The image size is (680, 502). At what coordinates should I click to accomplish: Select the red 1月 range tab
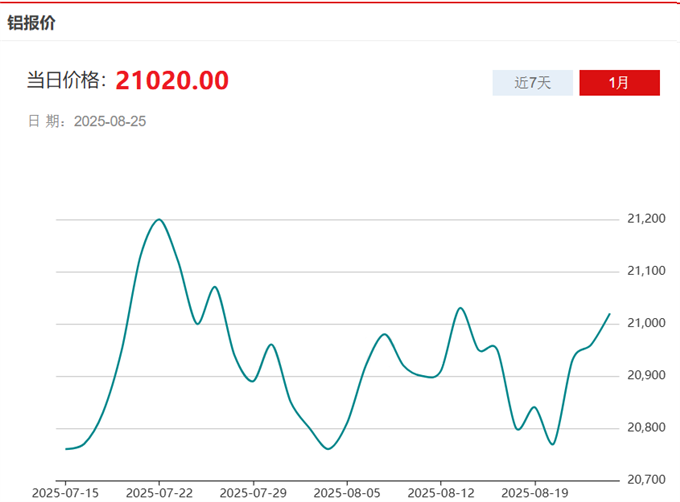pos(619,83)
